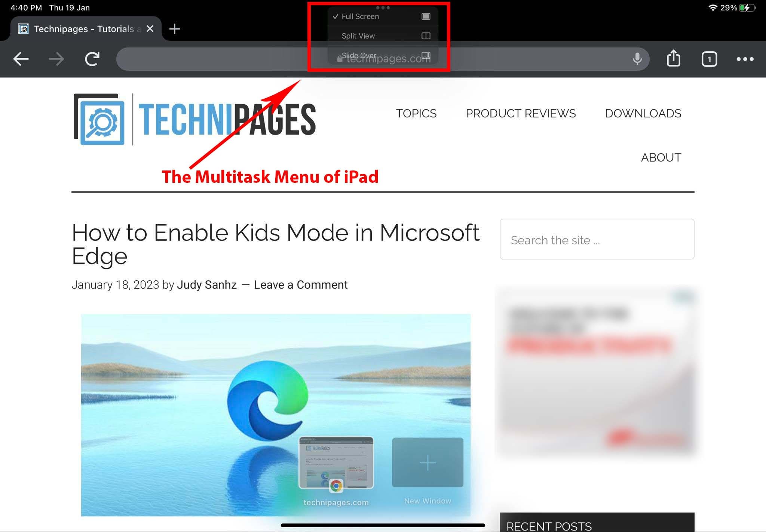Screen dimensions: 766x532
Task: Navigate back using the back arrow
Action: point(21,59)
